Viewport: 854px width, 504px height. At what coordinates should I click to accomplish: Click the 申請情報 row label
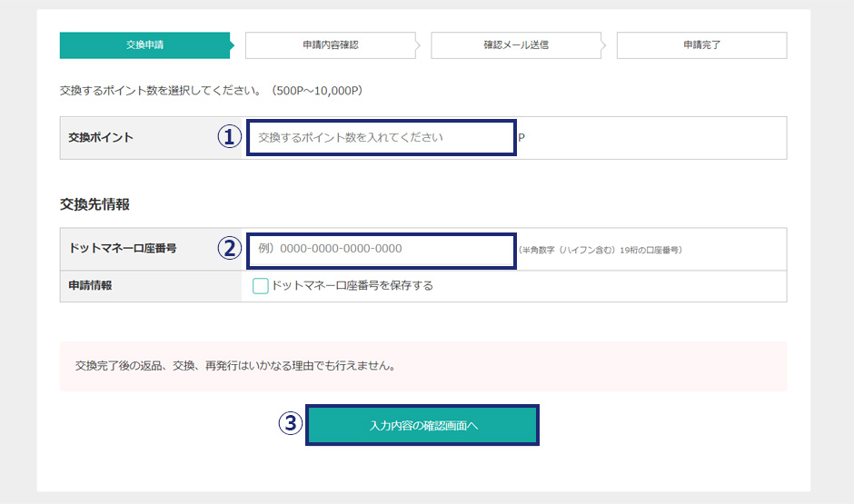91,285
